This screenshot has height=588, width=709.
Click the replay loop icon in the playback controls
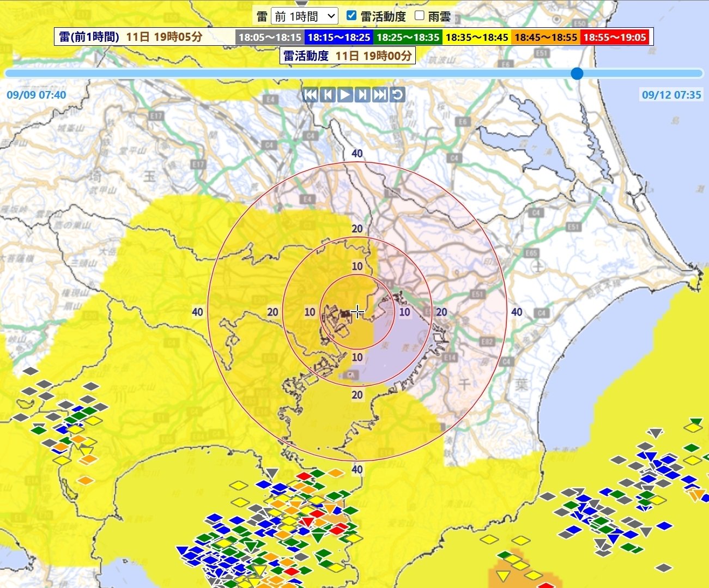coord(397,95)
